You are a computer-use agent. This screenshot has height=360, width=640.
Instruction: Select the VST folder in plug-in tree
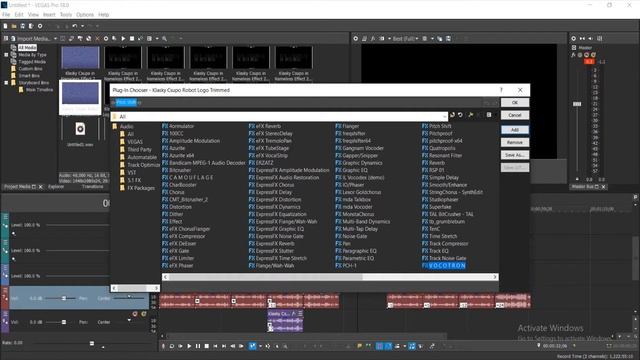(131, 172)
